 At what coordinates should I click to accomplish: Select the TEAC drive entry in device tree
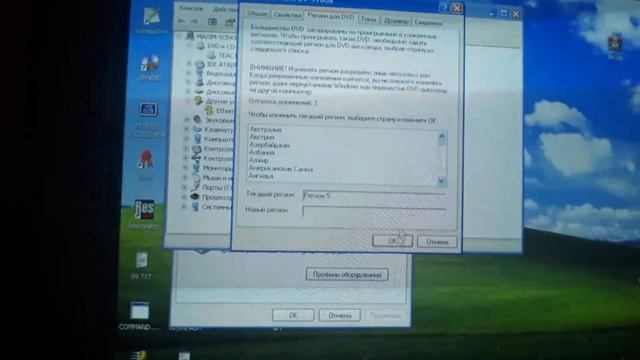[x=227, y=55]
